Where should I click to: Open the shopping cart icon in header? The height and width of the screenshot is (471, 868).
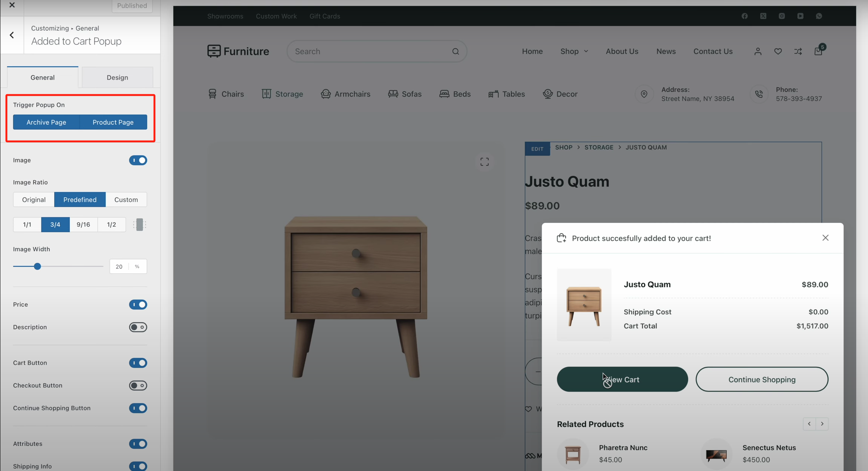click(818, 51)
